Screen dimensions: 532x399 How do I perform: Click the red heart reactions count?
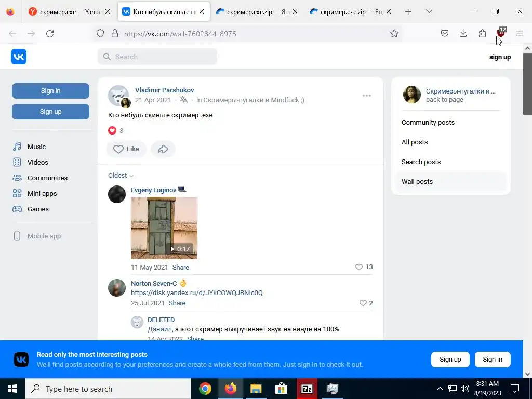click(116, 130)
